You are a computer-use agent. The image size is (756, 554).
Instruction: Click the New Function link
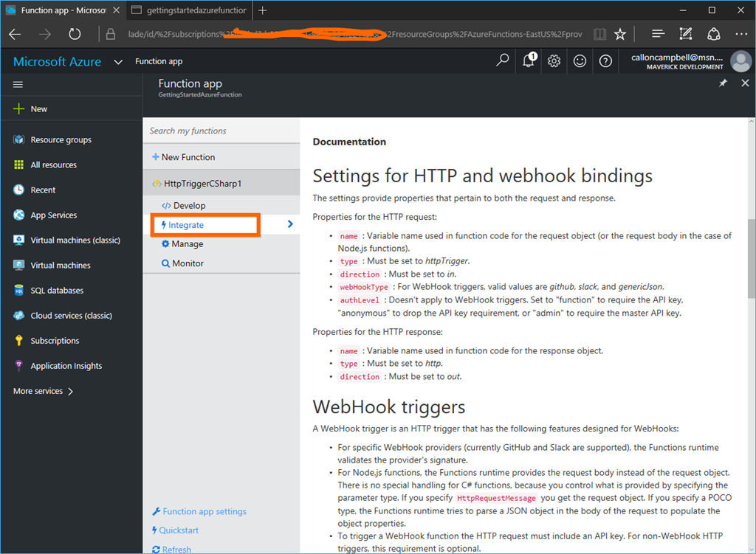[188, 157]
